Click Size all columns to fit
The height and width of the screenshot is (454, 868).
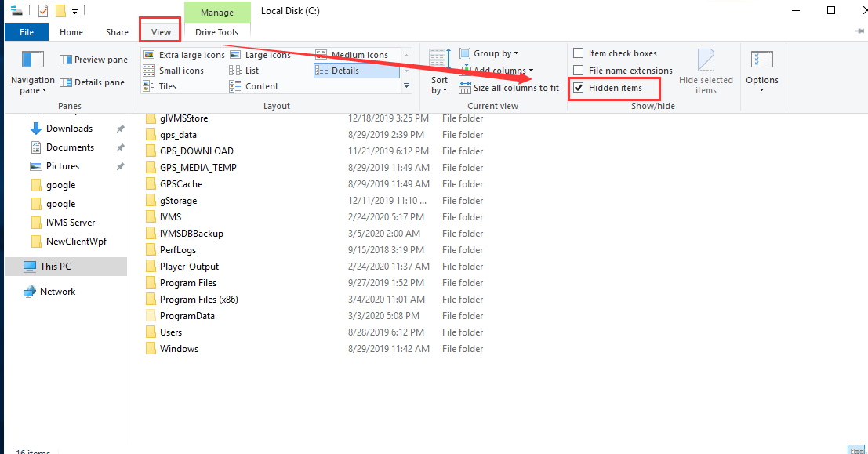point(509,88)
